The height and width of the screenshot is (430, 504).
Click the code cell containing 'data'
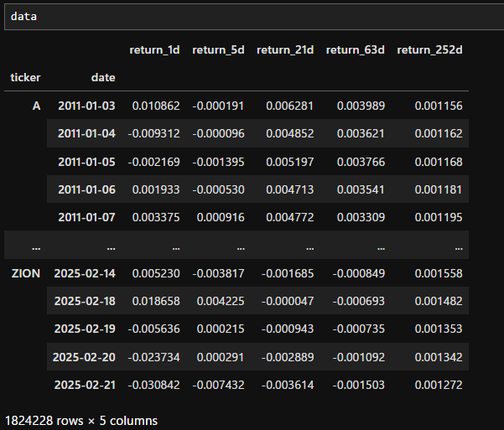click(x=254, y=17)
